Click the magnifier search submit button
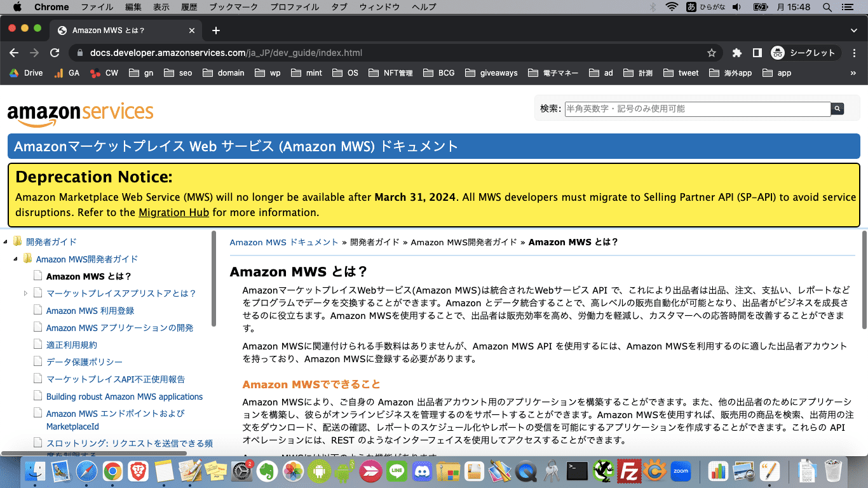Screen dimensions: 868x488 [837, 109]
